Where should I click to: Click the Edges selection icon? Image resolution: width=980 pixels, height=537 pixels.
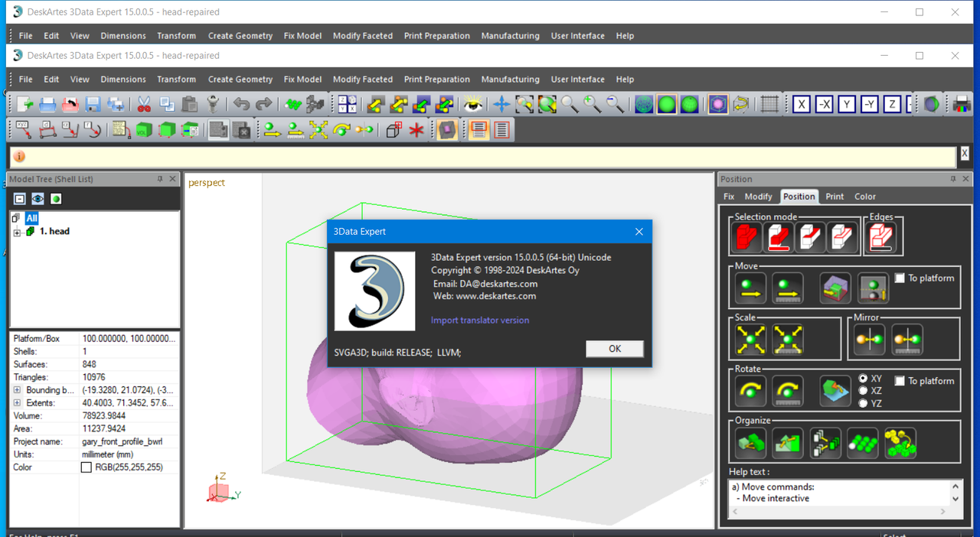[x=882, y=238]
